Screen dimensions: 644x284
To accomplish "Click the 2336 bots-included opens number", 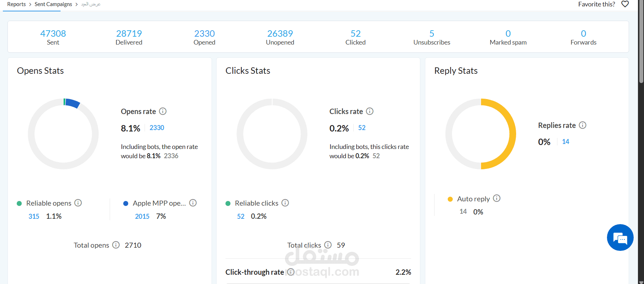I will [171, 156].
